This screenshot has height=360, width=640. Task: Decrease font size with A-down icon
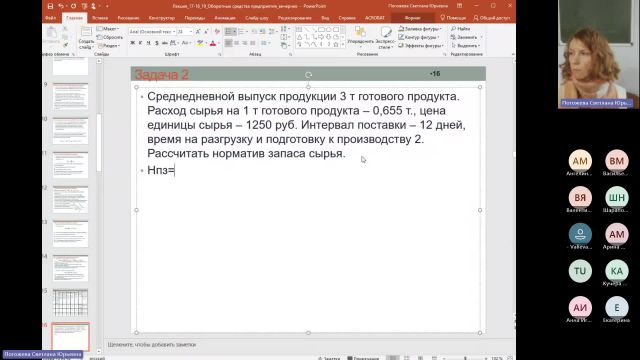click(207, 31)
